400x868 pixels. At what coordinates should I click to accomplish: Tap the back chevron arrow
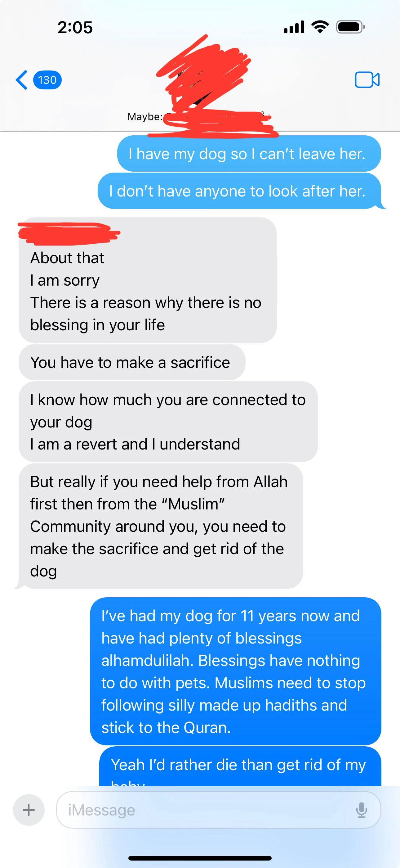click(x=21, y=80)
